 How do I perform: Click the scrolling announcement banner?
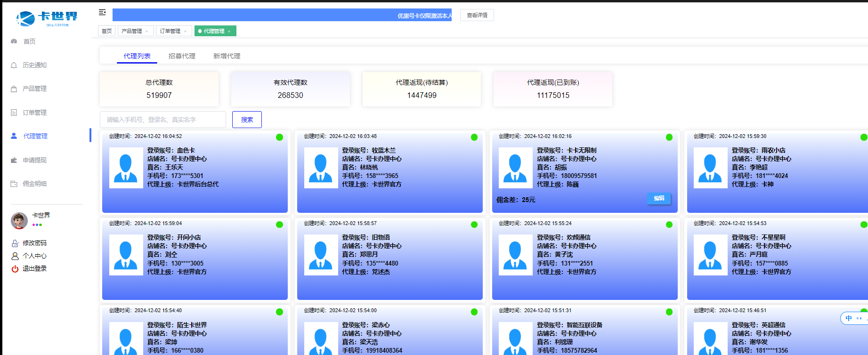pos(282,15)
